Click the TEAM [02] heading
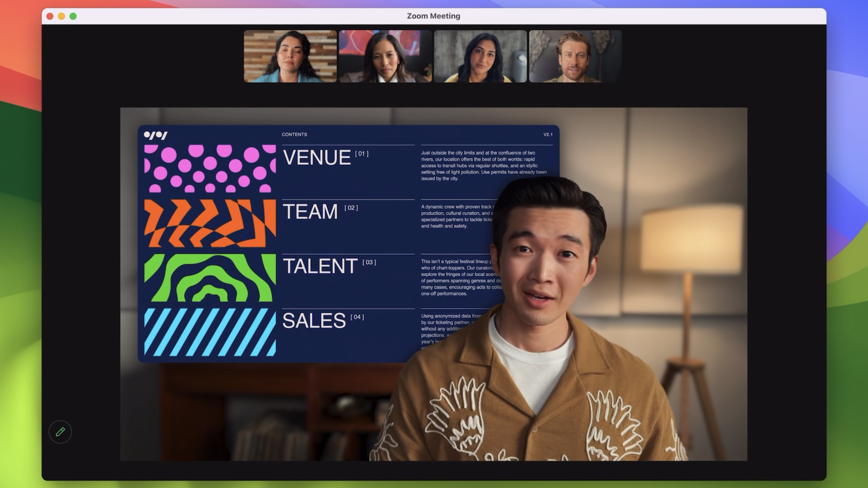Image resolution: width=868 pixels, height=488 pixels. pyautogui.click(x=310, y=212)
